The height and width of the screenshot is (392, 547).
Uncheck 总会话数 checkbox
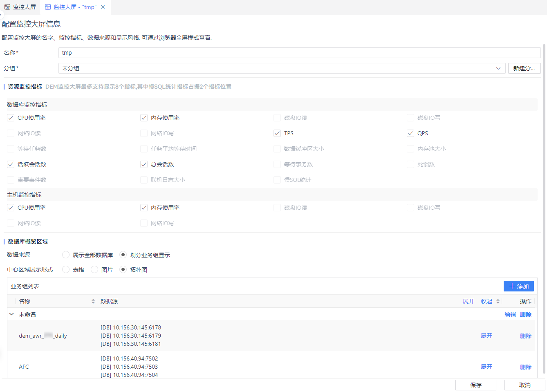(144, 164)
